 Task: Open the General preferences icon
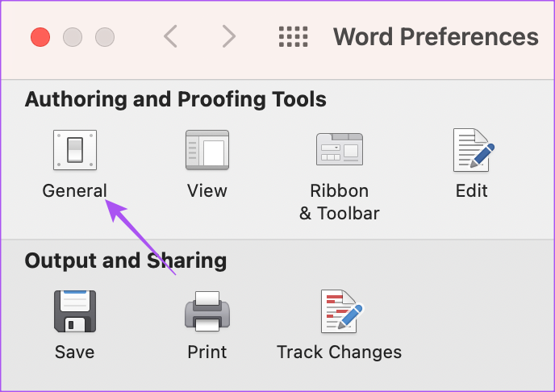point(75,150)
